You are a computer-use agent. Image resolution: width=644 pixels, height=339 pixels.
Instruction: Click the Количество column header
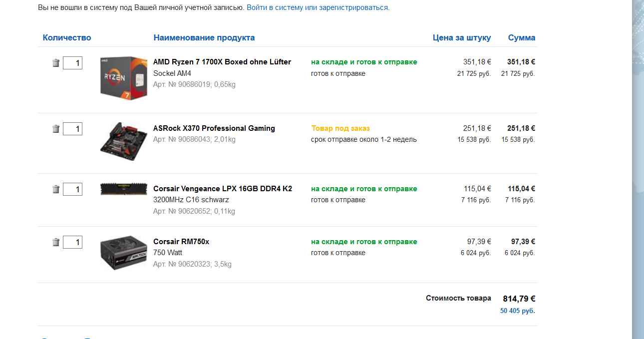pos(67,38)
